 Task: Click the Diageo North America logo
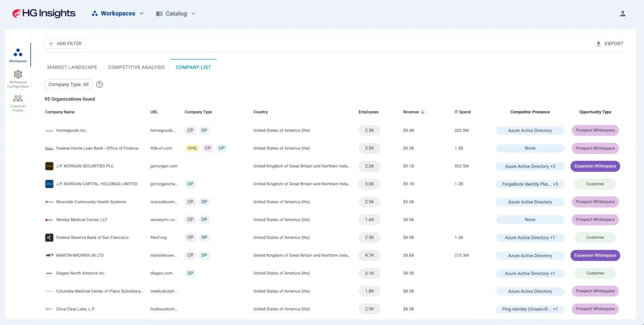49,273
